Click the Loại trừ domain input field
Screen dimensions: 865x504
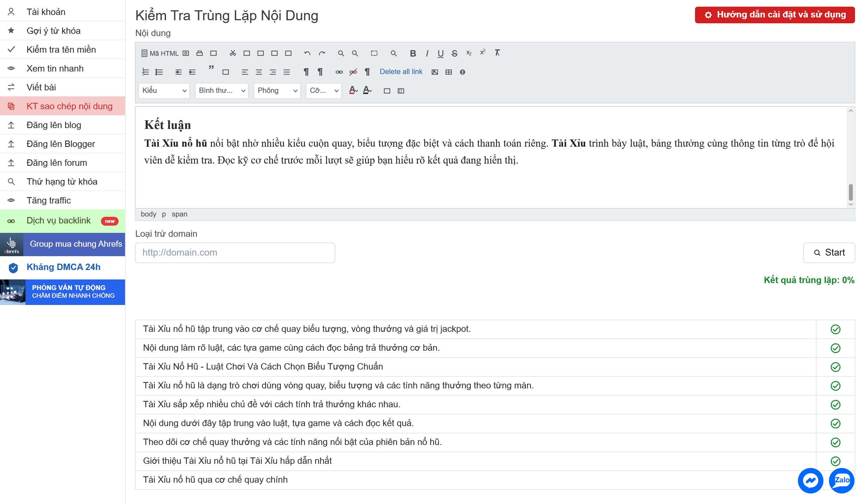tap(235, 253)
